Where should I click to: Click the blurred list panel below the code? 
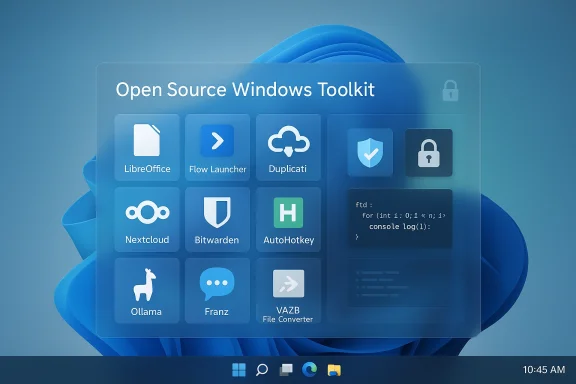coord(400,283)
